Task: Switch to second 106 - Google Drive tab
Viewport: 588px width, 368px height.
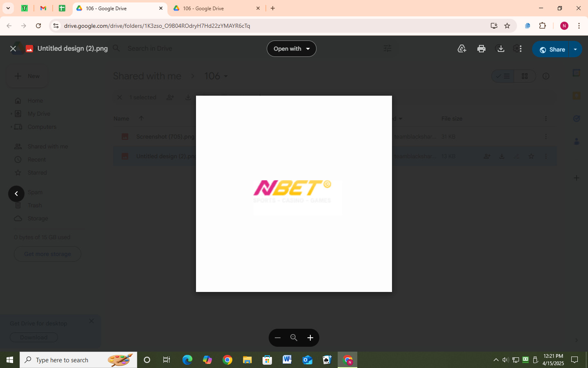Action: click(x=216, y=8)
